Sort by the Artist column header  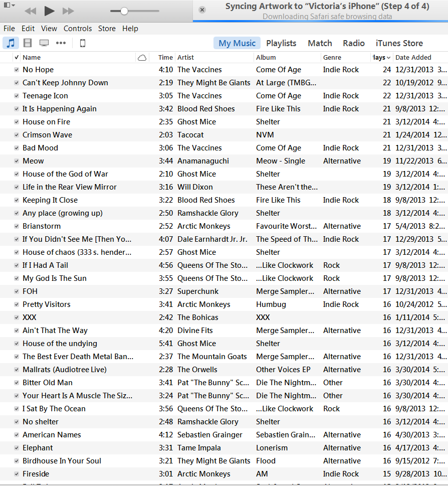(185, 57)
